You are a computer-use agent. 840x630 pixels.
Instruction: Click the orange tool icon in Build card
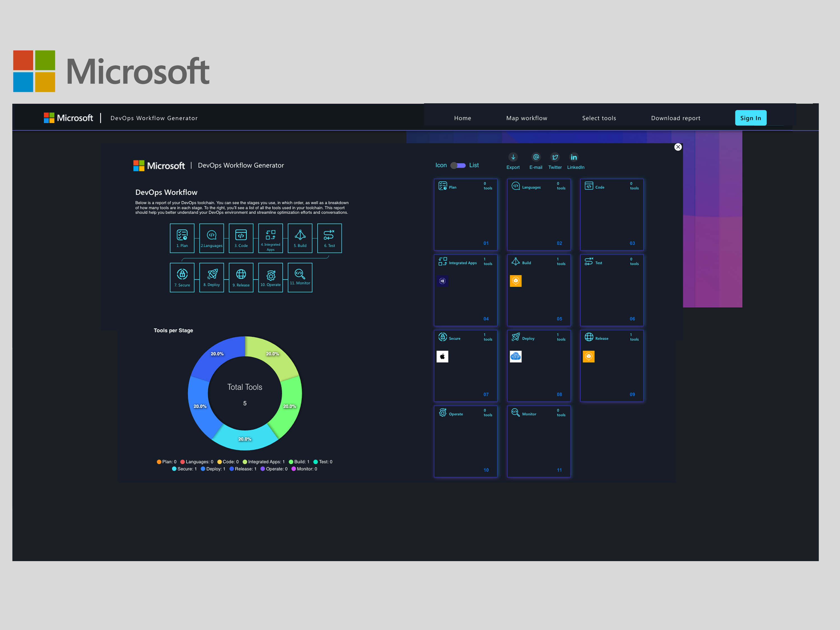(x=515, y=281)
